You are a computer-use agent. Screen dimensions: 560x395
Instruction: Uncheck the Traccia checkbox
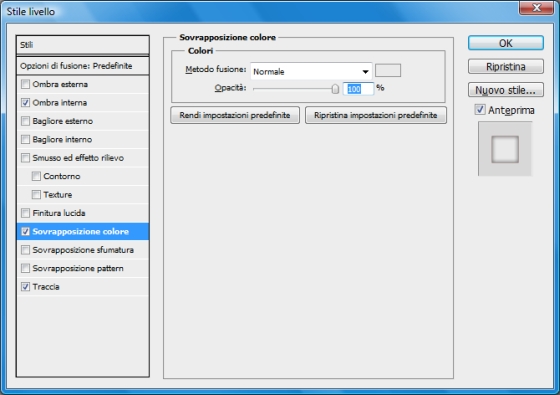tap(25, 287)
